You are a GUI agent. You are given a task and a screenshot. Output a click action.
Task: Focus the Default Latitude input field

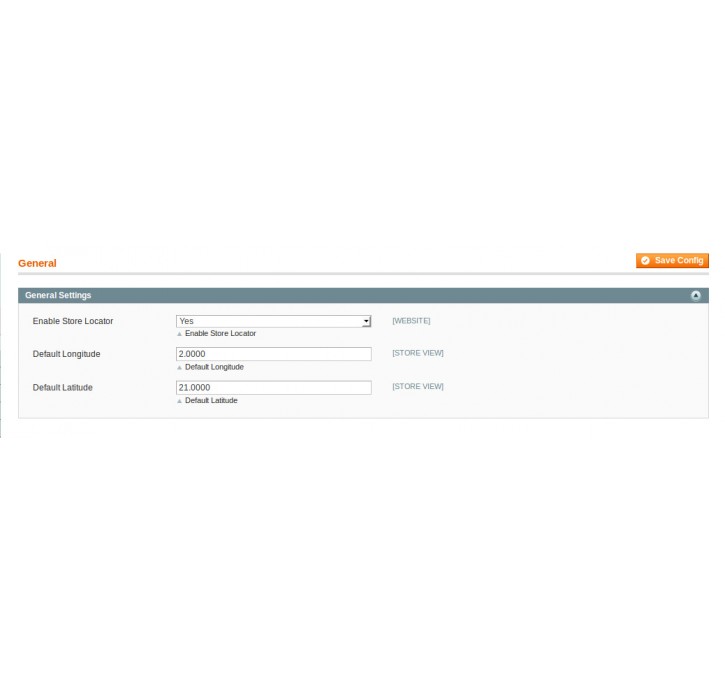pos(273,387)
